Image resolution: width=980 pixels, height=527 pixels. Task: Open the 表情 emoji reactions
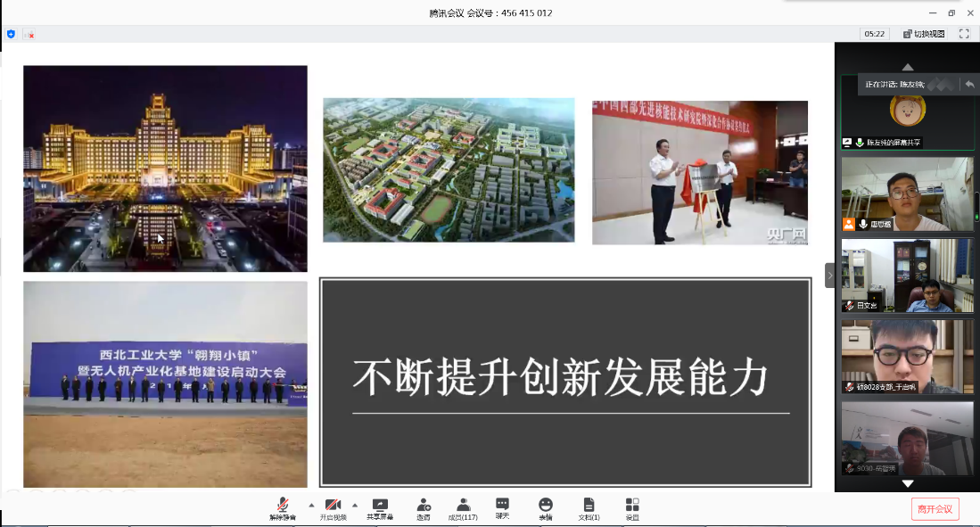coord(545,507)
